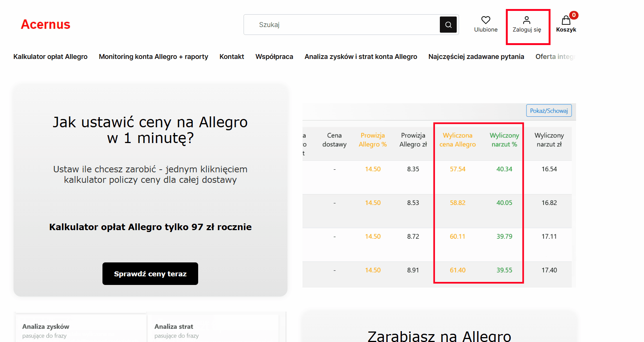Screen dimensions: 644x342
Task: Open Monitoring konta Allegro + raporty
Action: [x=153, y=57]
